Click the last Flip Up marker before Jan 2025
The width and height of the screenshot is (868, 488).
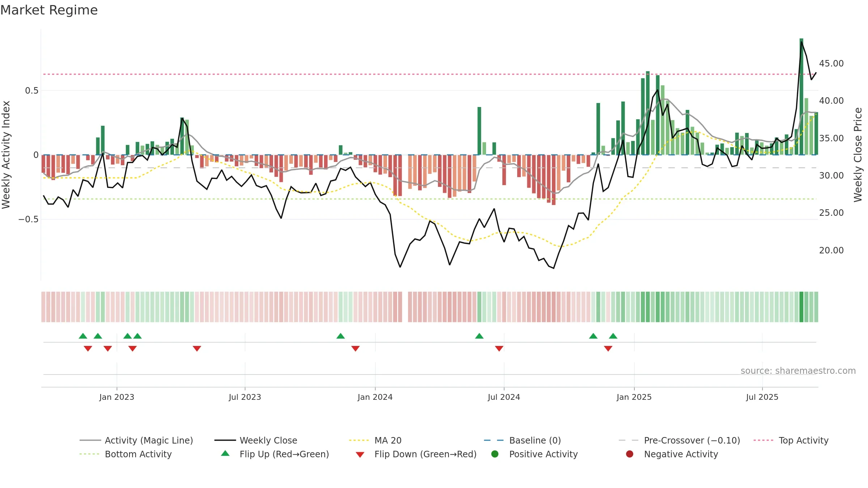(x=613, y=336)
